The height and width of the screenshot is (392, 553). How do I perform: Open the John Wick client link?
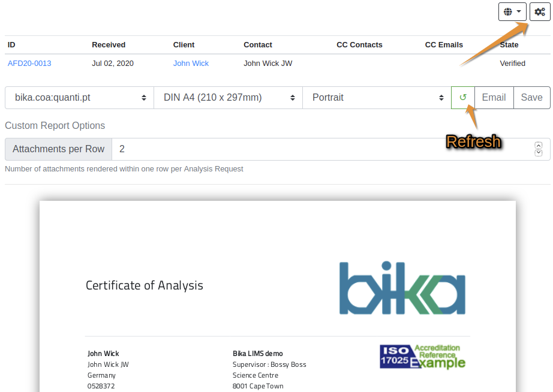[191, 63]
